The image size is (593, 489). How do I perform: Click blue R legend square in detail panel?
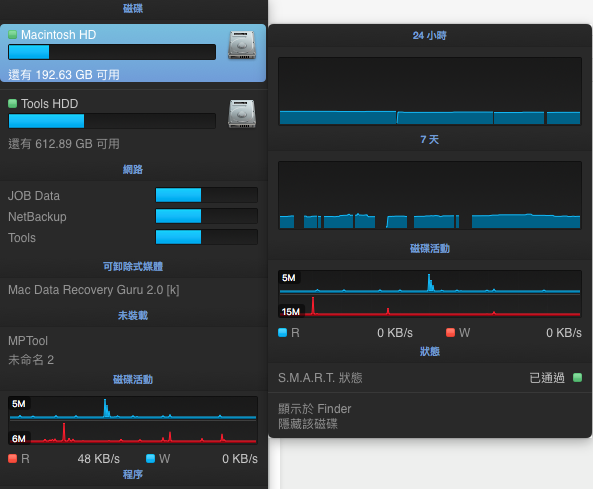[x=283, y=332]
